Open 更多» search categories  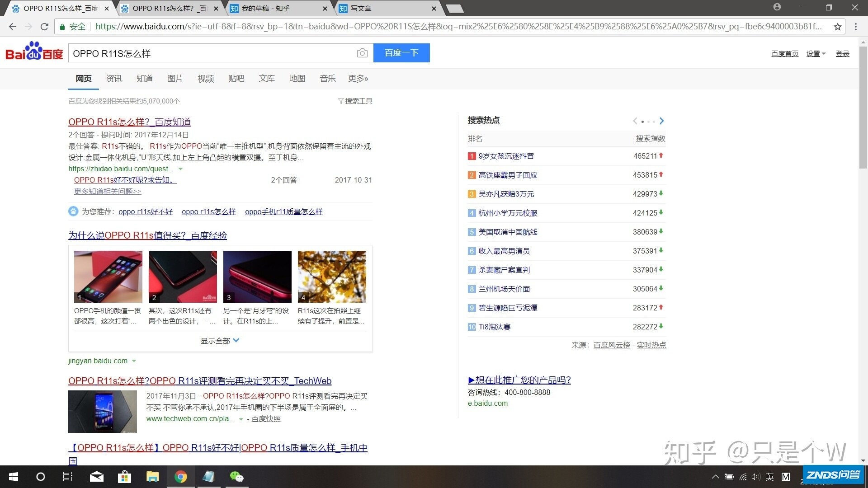tap(358, 79)
